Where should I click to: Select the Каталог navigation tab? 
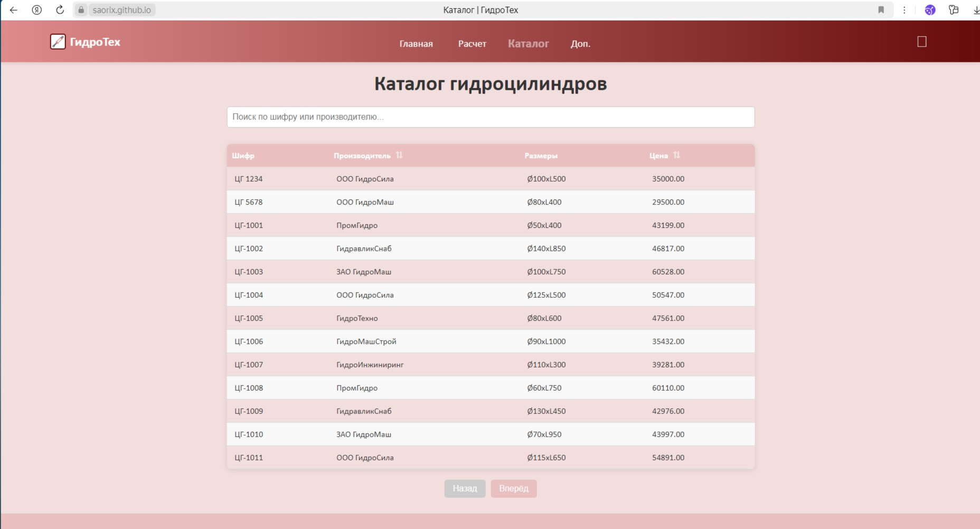pyautogui.click(x=528, y=44)
